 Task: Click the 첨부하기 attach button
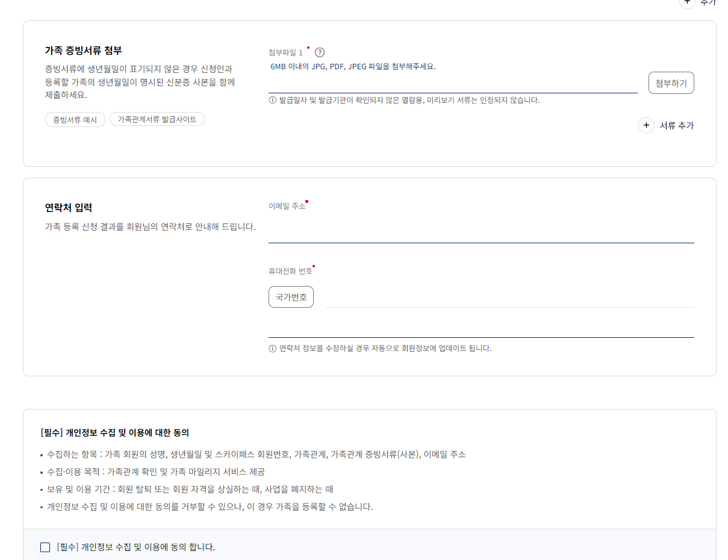tap(671, 83)
